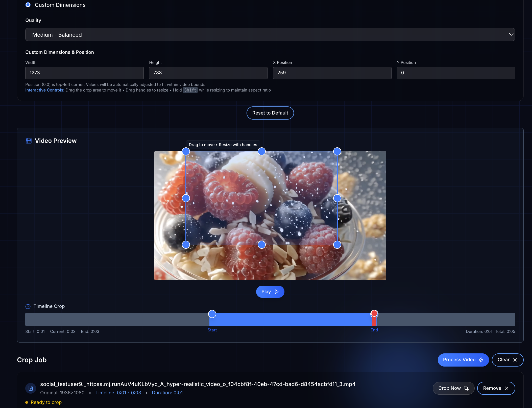Image resolution: width=532 pixels, height=408 pixels.
Task: Click the Shift key hint badge
Action: click(x=190, y=90)
